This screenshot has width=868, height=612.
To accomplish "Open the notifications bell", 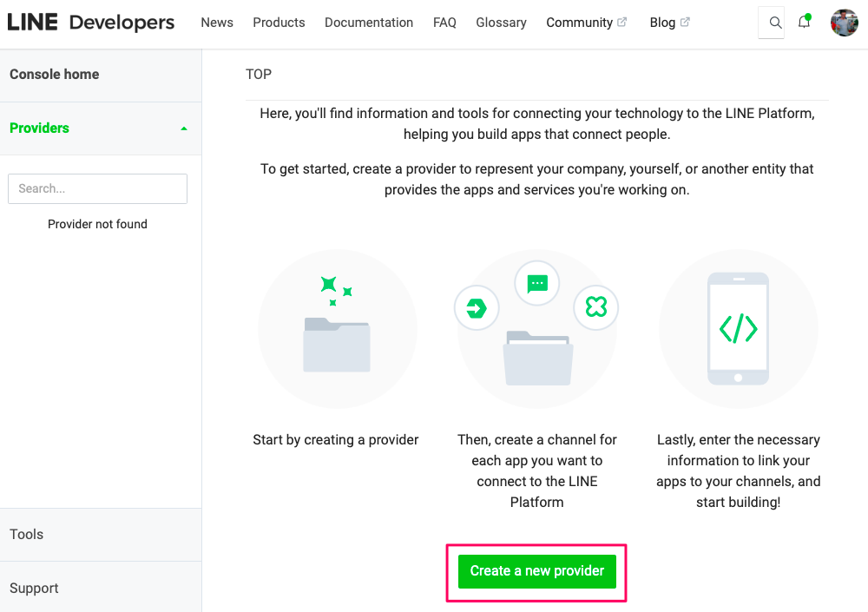I will click(x=805, y=23).
